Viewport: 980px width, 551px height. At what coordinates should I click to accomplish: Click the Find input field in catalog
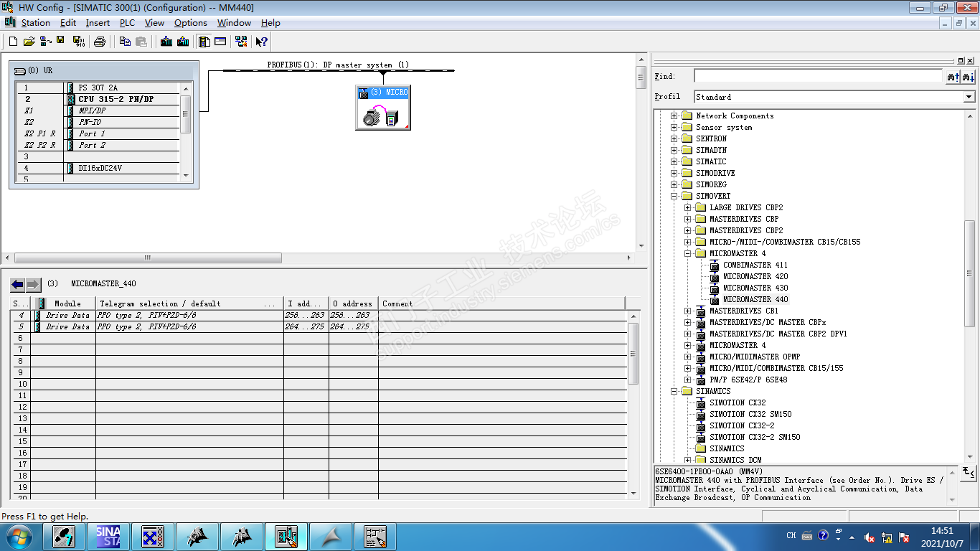tap(818, 76)
